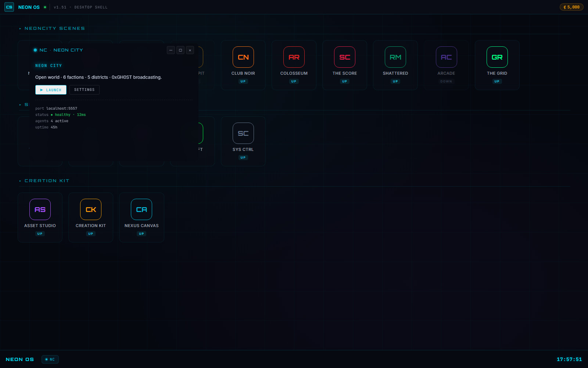Click the UP status under Creation Kit
The width and height of the screenshot is (588, 368).
(91, 234)
